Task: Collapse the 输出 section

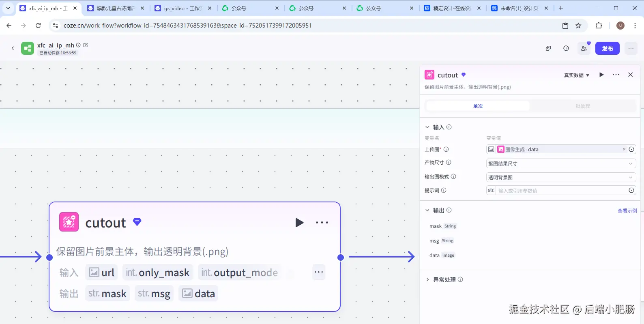Action: click(x=427, y=210)
